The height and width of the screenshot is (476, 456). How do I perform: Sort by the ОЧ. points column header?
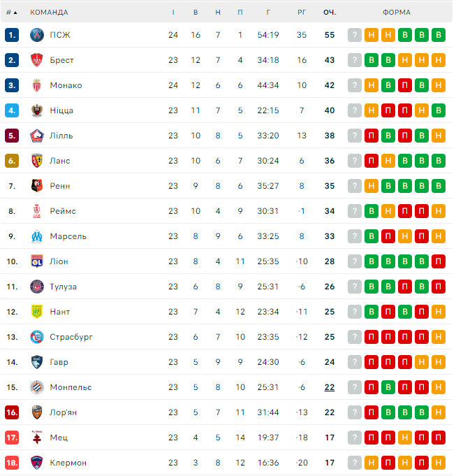(330, 12)
